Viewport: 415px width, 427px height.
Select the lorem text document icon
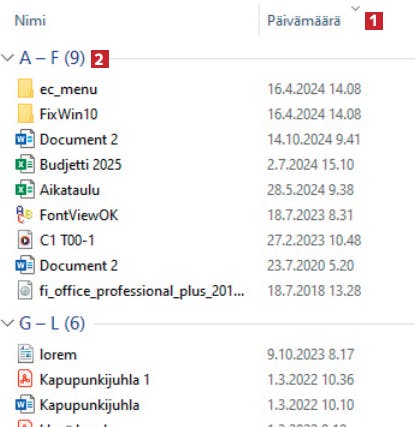[x=25, y=354]
